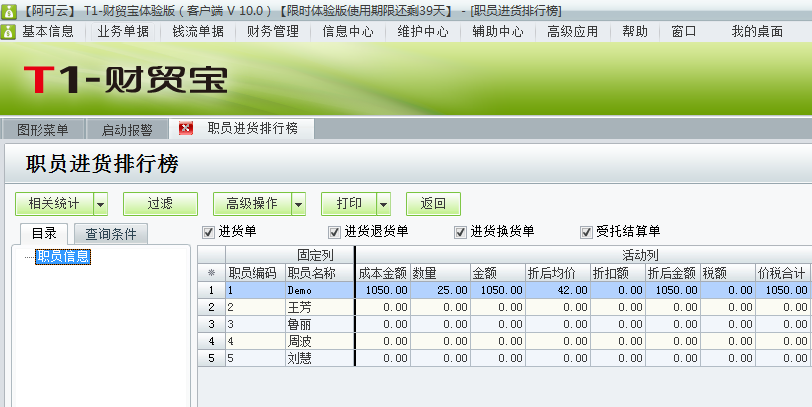812x407 pixels.
Task: Click row number 2 header
Action: [x=211, y=308]
